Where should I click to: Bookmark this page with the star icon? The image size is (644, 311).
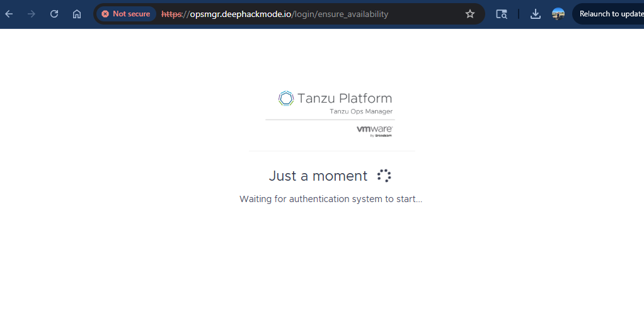tap(470, 14)
